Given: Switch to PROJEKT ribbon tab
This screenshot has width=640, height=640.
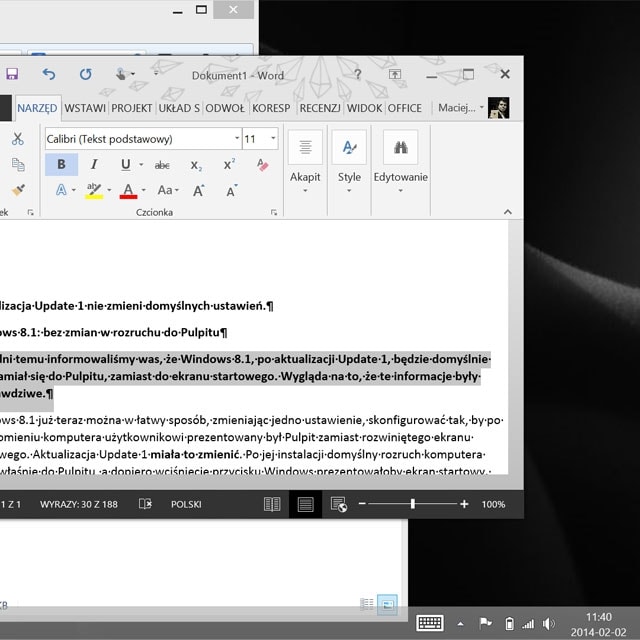Looking at the screenshot, I should click(131, 108).
